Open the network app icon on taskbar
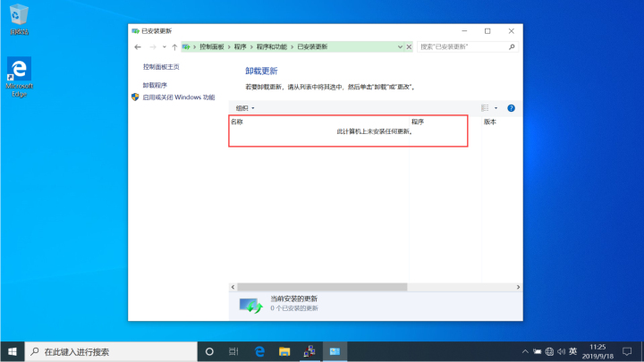Screen dimensions: 644x362 point(309,352)
